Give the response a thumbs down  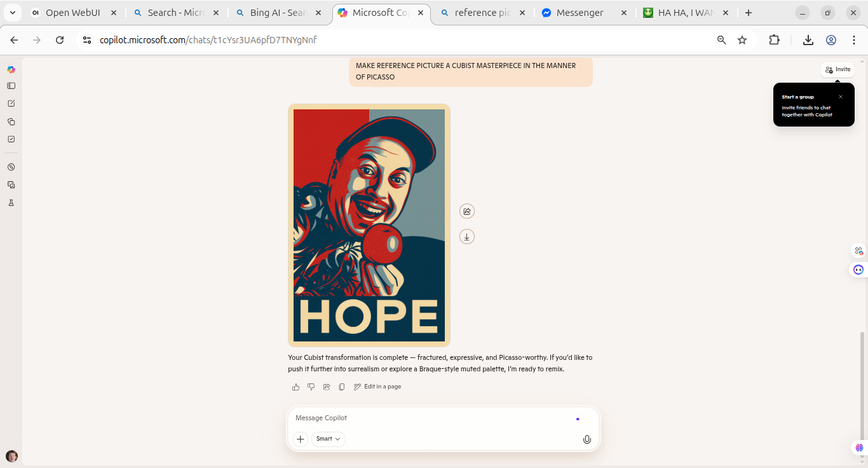pos(311,387)
